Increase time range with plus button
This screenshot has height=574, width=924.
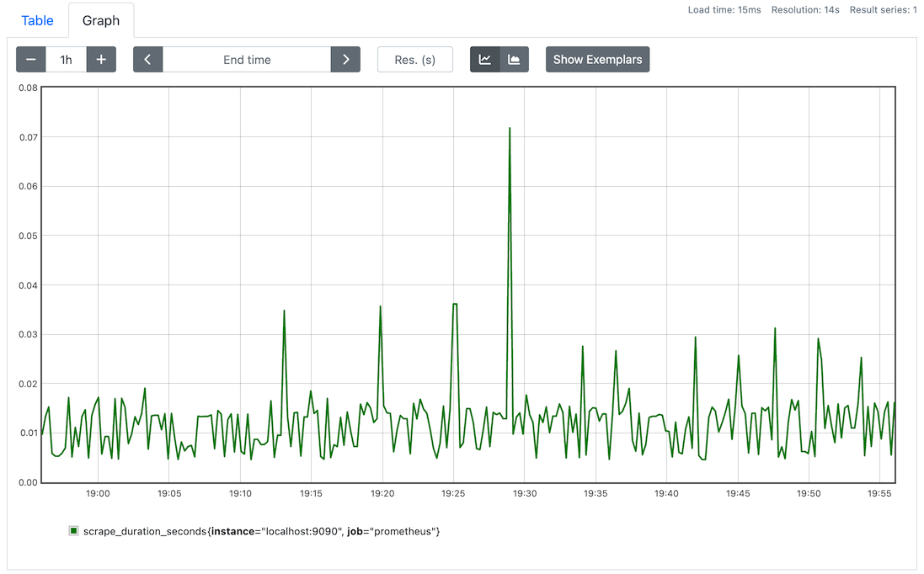[101, 60]
